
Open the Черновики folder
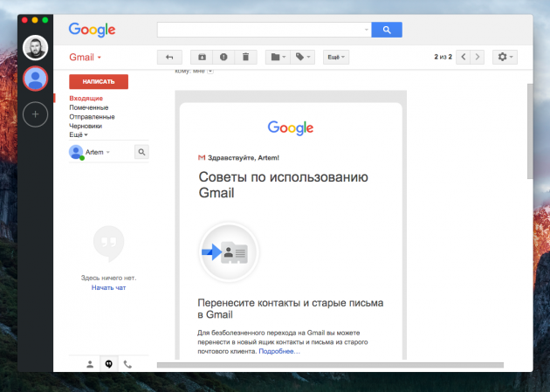[x=86, y=126]
